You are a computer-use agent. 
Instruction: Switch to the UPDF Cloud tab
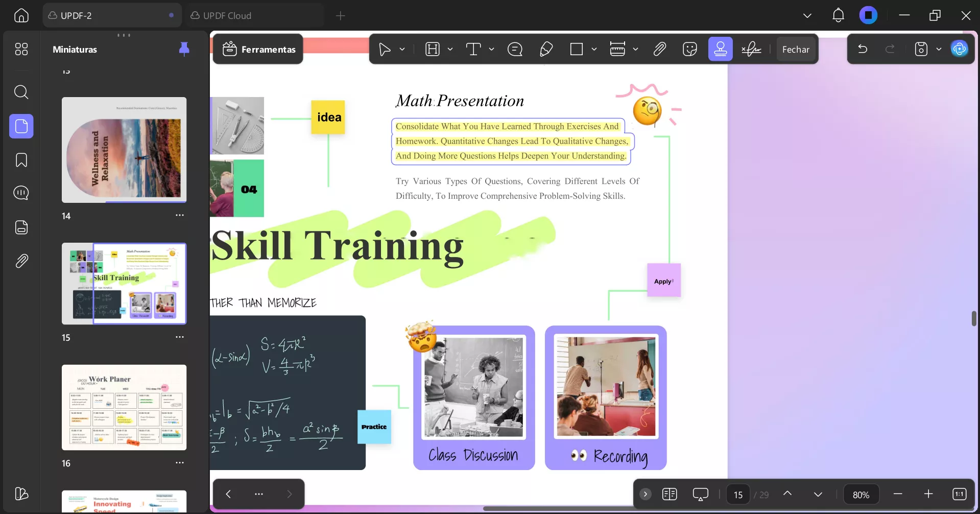coord(254,15)
